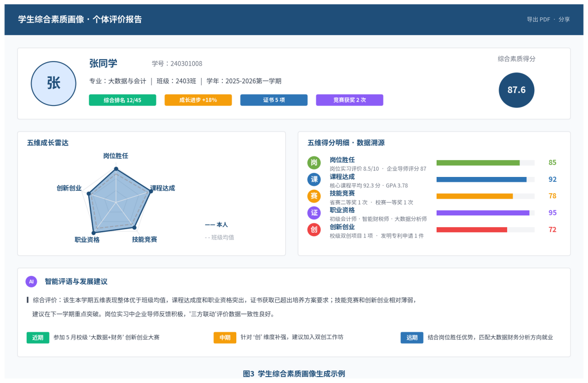Click the red 创新创业 progress bar
This screenshot has width=588, height=383.
(x=485, y=230)
